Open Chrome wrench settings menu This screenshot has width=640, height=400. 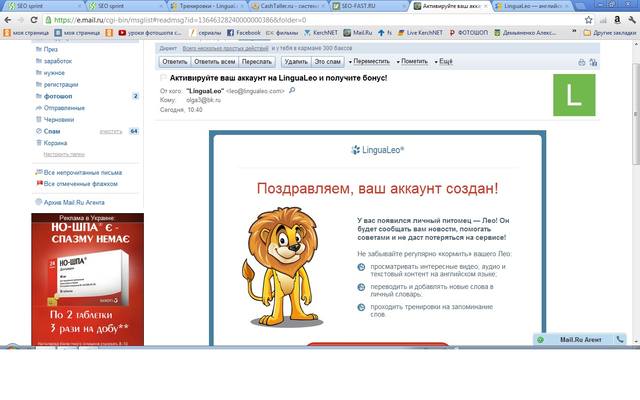[x=631, y=20]
